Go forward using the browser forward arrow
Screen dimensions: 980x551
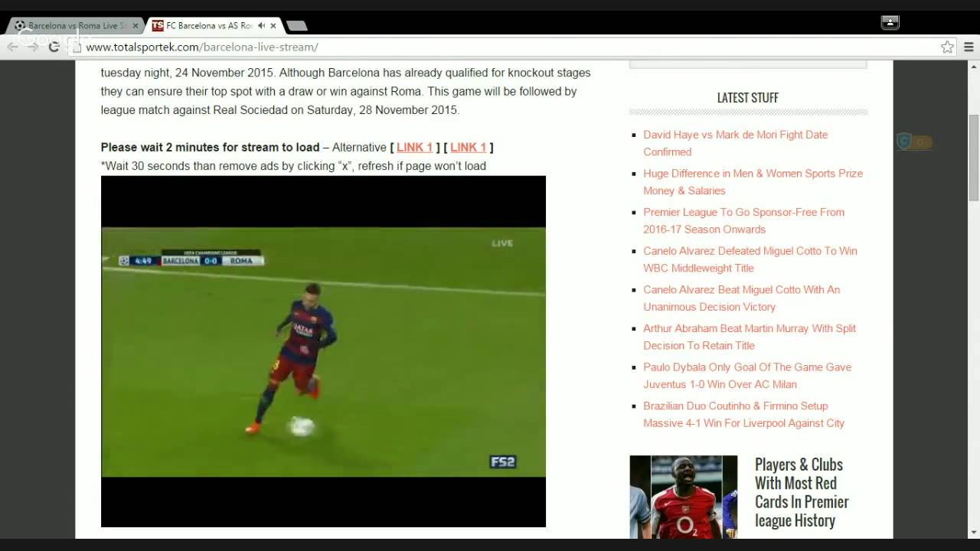(33, 47)
